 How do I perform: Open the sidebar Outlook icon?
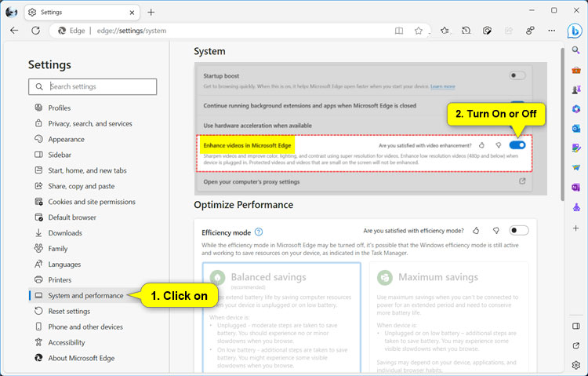(576, 129)
